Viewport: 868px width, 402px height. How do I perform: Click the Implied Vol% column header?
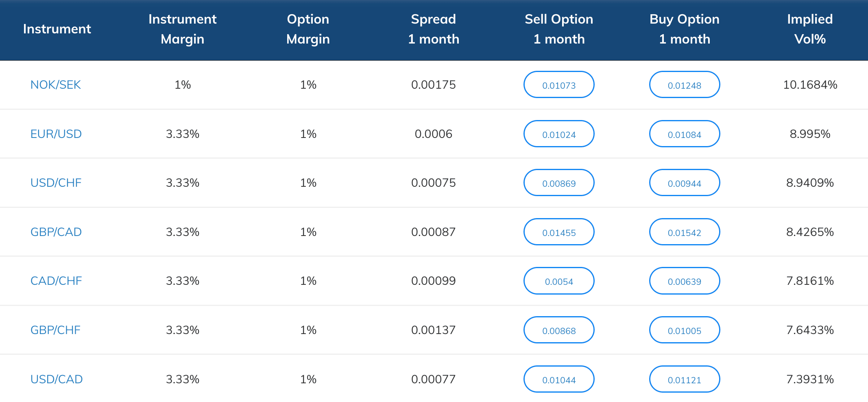point(810,29)
